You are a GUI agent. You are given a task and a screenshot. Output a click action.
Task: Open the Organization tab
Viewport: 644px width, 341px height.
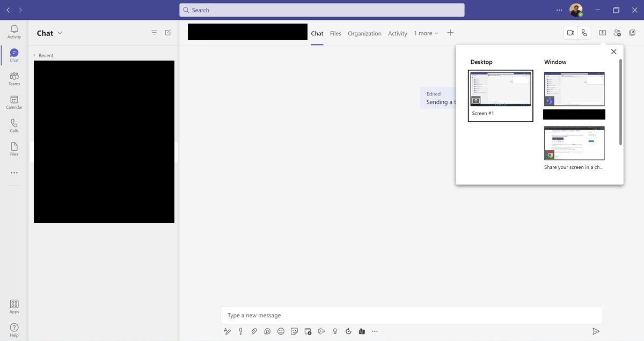(x=364, y=33)
